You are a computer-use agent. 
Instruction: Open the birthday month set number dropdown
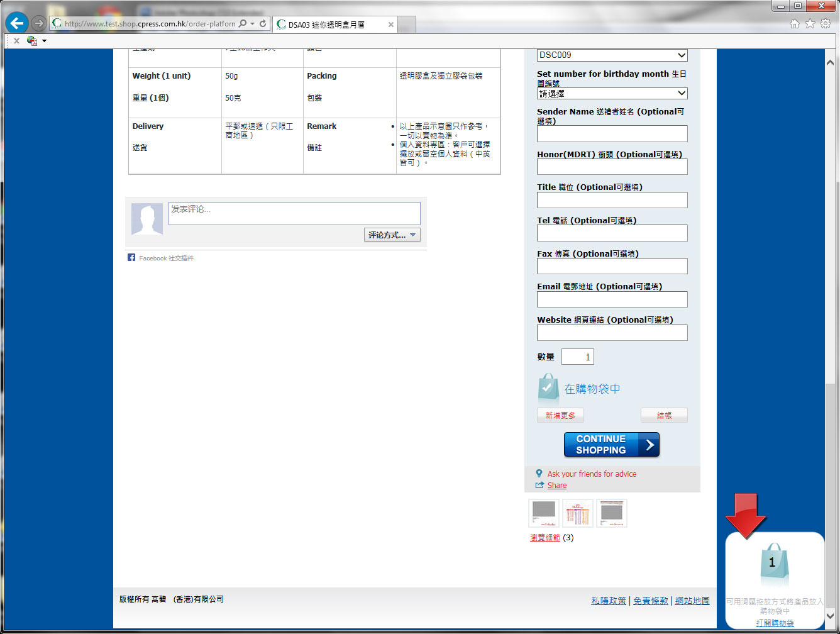click(x=612, y=94)
